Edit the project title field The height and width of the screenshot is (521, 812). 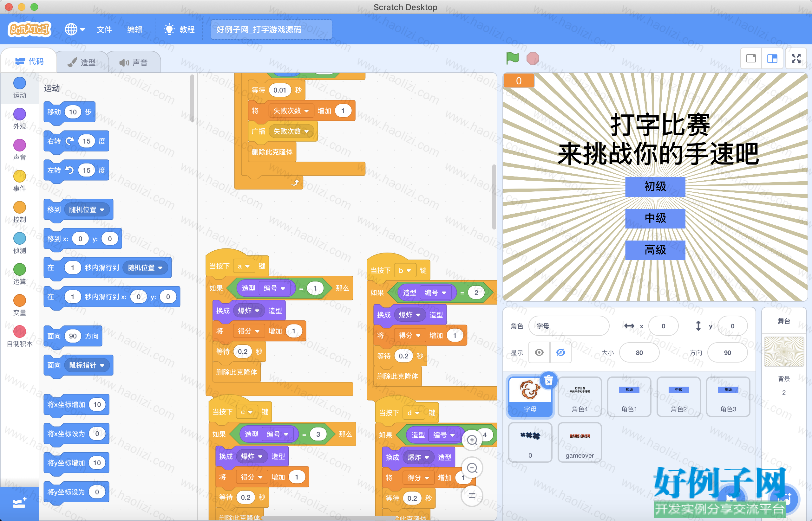point(271,29)
